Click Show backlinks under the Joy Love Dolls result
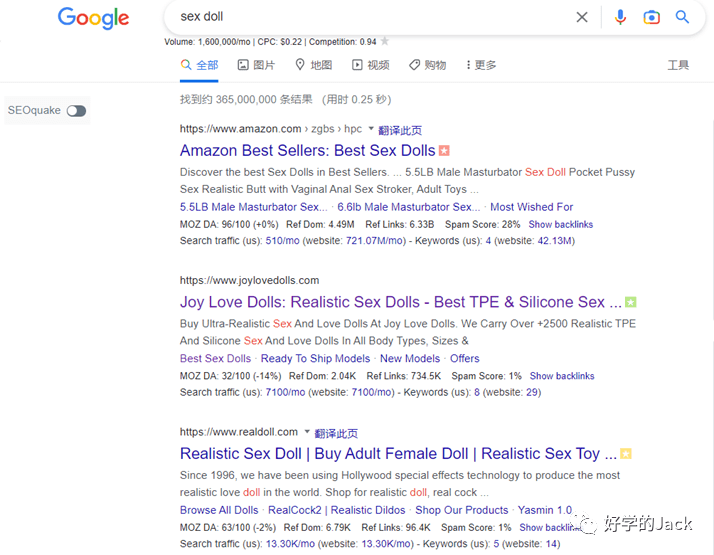 tap(562, 376)
